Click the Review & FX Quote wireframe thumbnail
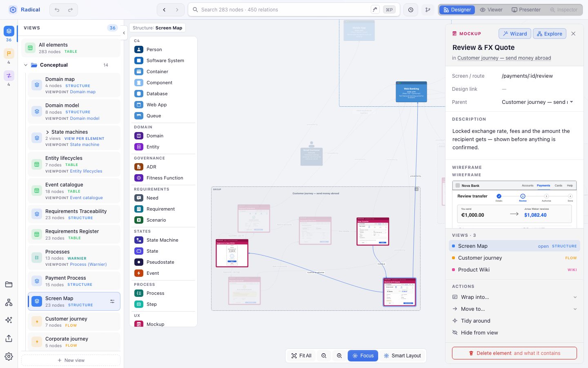This screenshot has width=588, height=368. pos(514,204)
